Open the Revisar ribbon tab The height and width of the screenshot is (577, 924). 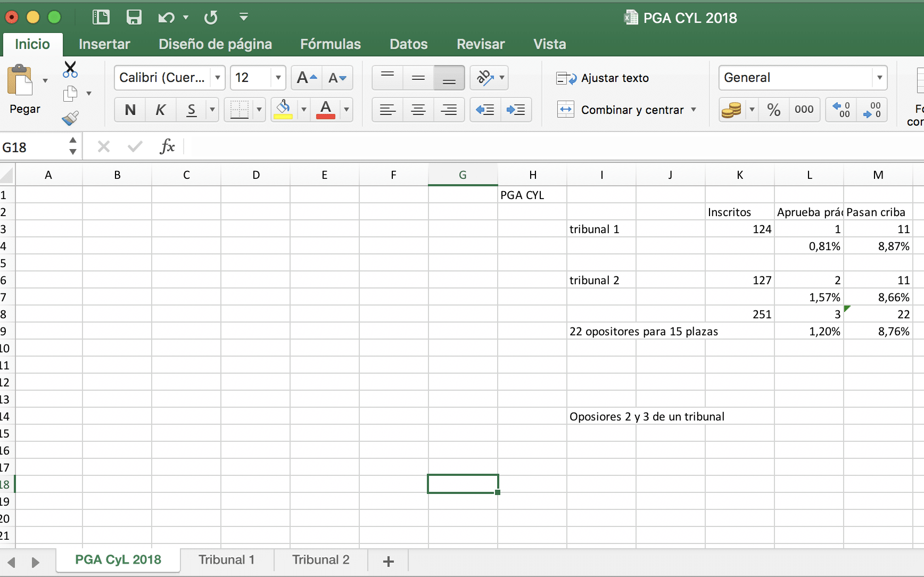click(x=481, y=44)
